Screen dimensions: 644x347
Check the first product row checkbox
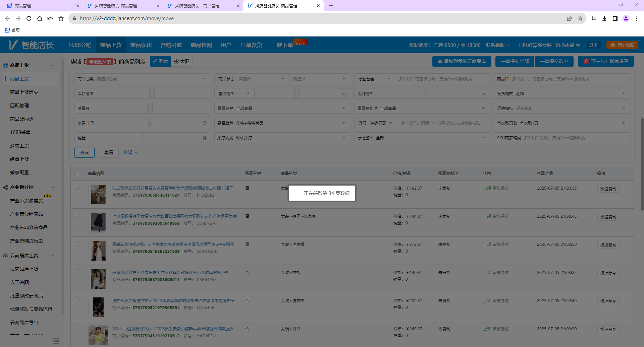pyautogui.click(x=77, y=188)
